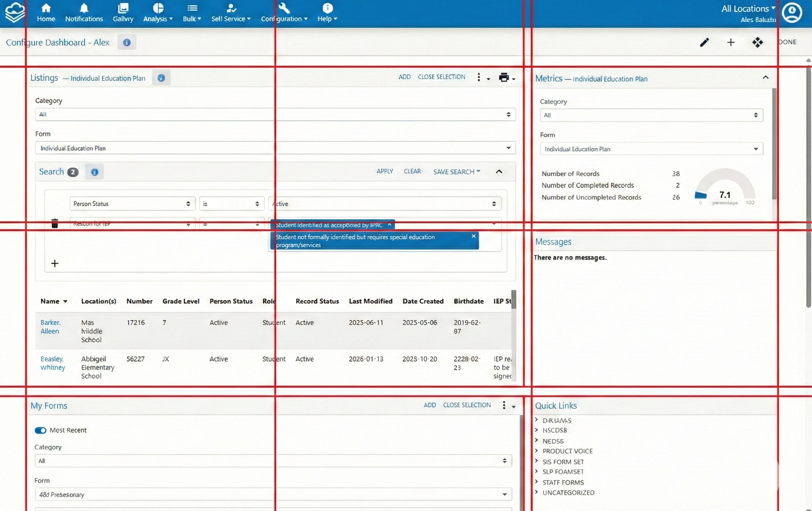This screenshot has height=511, width=812.
Task: Open the user profile avatar icon
Action: pyautogui.click(x=792, y=13)
